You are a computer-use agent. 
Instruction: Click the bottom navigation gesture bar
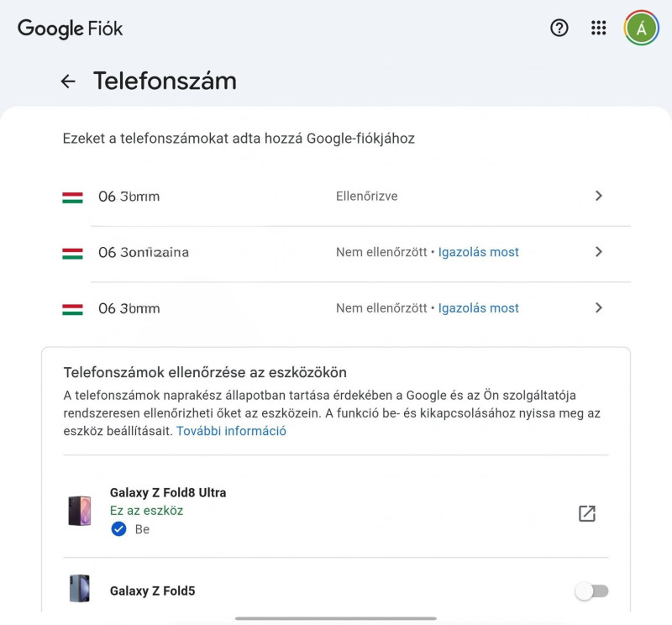click(x=335, y=618)
